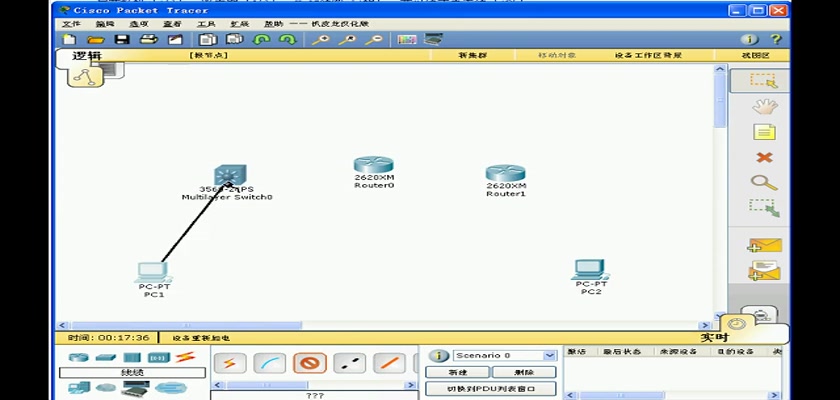This screenshot has width=840, height=400.
Task: Activate the Move Layout hand tool
Action: (764, 106)
